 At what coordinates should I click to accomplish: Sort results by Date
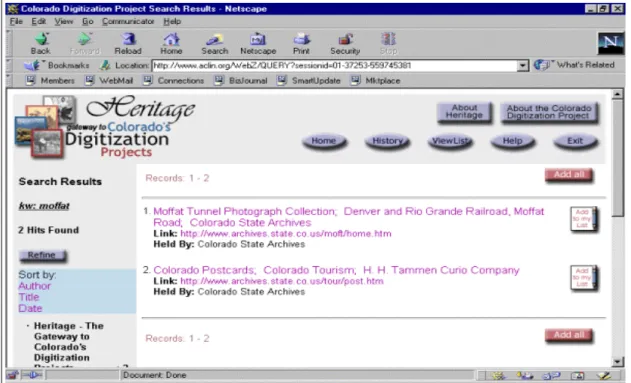click(x=30, y=309)
